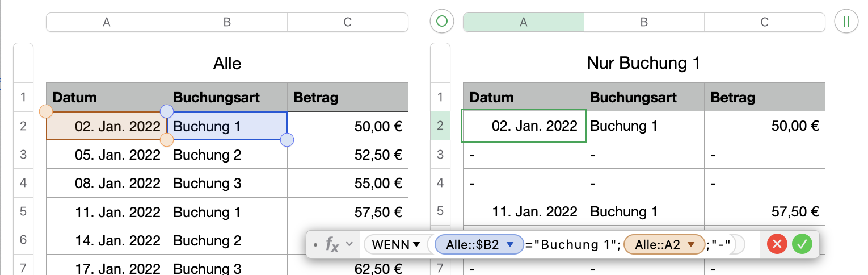868x275 pixels.
Task: Click the blue range handle at bottom-right of Buchung 1 cell
Action: tap(287, 140)
